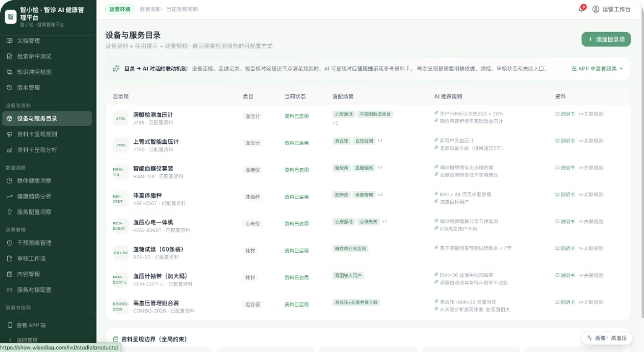Open 文档管理 in the sidebar
This screenshot has width=644, height=352.
point(46,41)
